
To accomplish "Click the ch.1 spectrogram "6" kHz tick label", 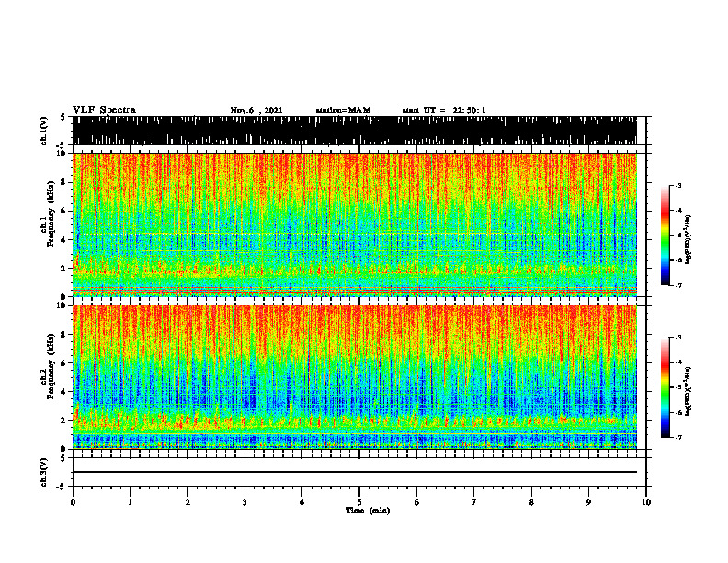I will (63, 212).
